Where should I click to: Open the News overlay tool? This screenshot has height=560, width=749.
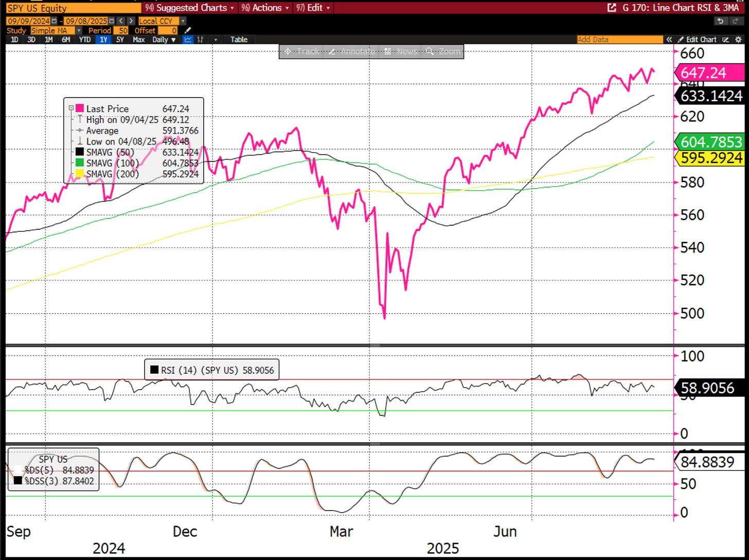(x=400, y=51)
